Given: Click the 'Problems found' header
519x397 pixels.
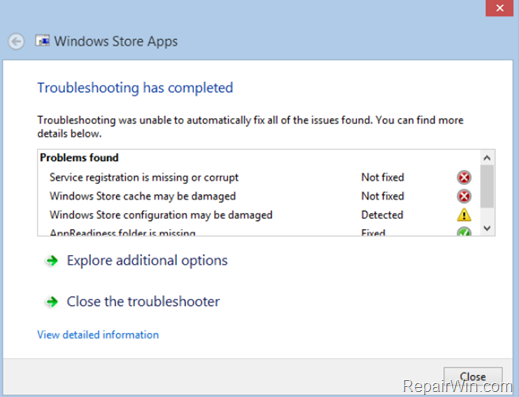Looking at the screenshot, I should click(x=79, y=157).
